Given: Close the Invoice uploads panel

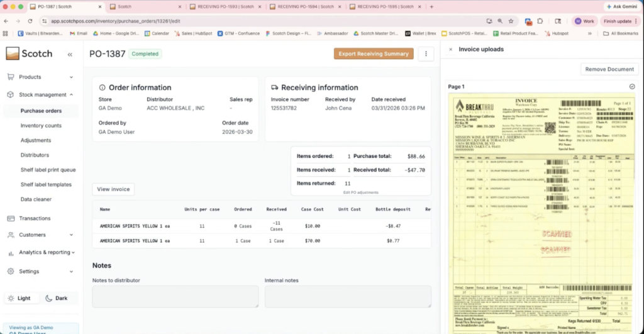Looking at the screenshot, I should click(x=450, y=49).
